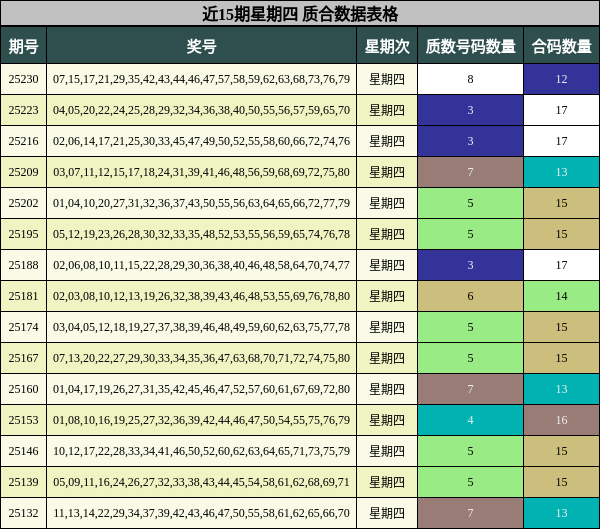Click issue number 25209
Viewport: 600px width, 529px height.
23,172
